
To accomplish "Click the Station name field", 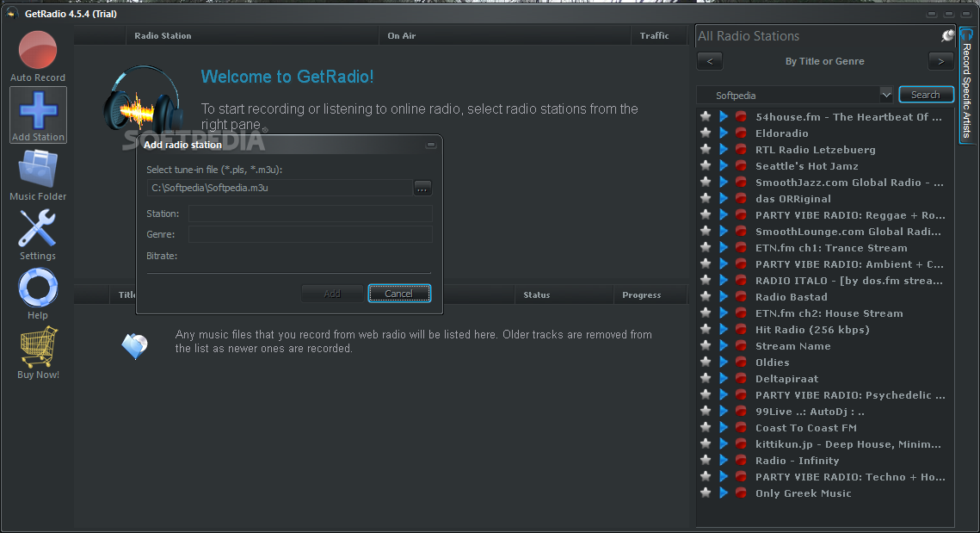I will (x=310, y=214).
